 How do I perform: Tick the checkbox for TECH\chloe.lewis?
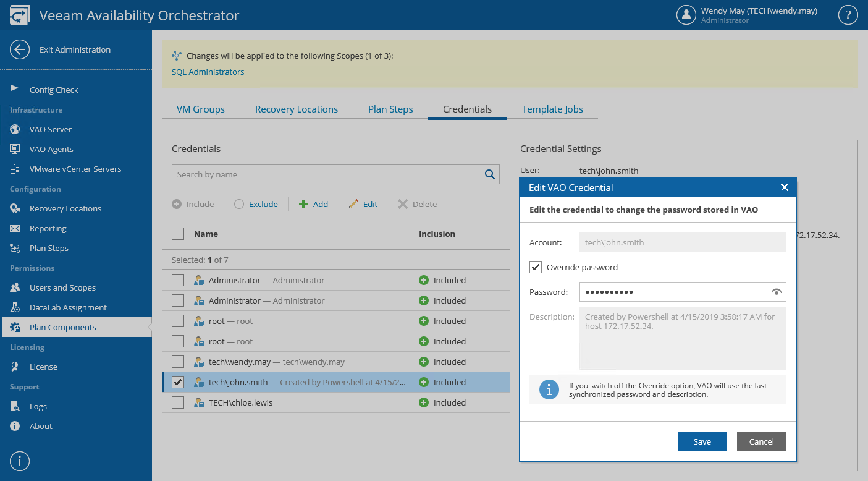click(x=178, y=402)
